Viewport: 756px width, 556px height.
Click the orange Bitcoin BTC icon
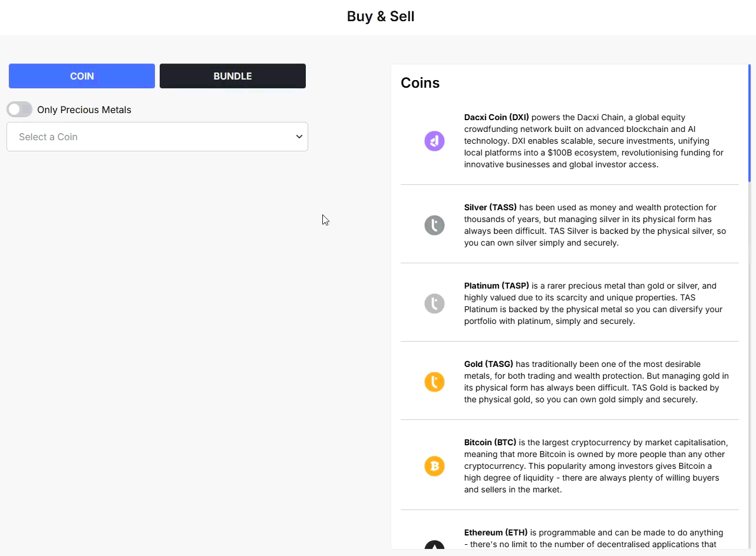434,466
